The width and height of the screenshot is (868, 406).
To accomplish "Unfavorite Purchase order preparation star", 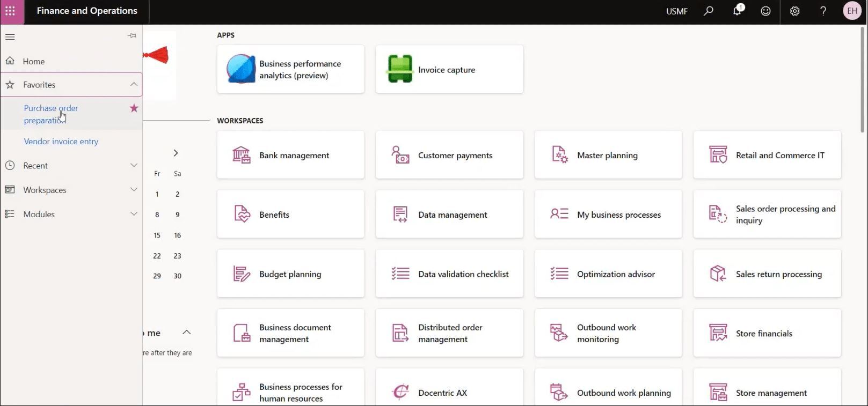I will [x=134, y=108].
